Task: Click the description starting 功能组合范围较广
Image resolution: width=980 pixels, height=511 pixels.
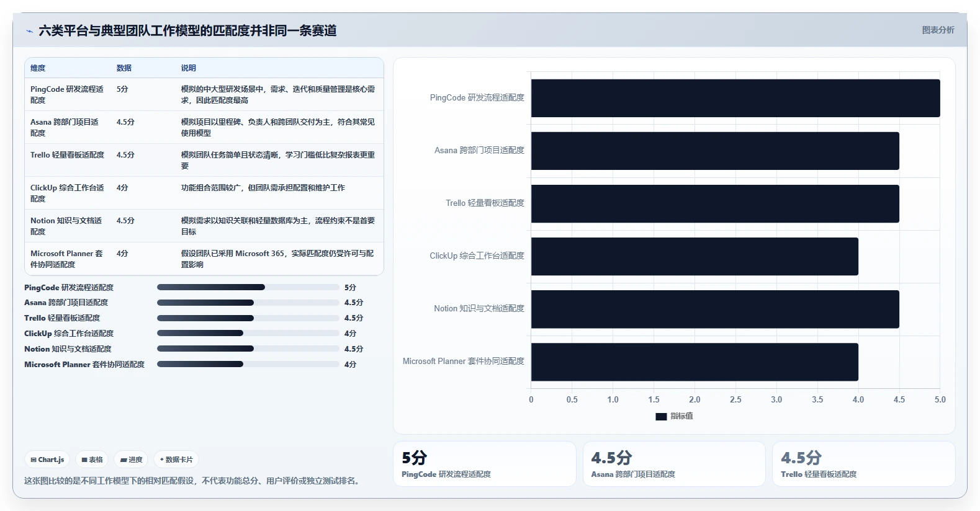Action: click(263, 188)
